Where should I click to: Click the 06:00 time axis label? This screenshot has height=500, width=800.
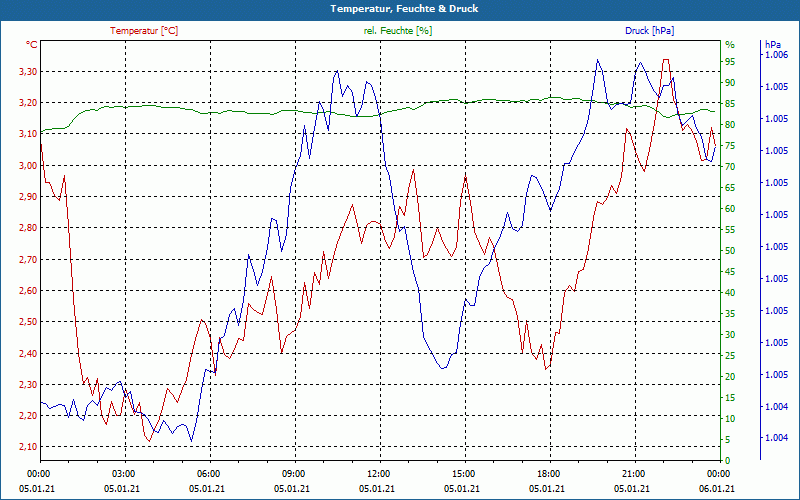[209, 474]
